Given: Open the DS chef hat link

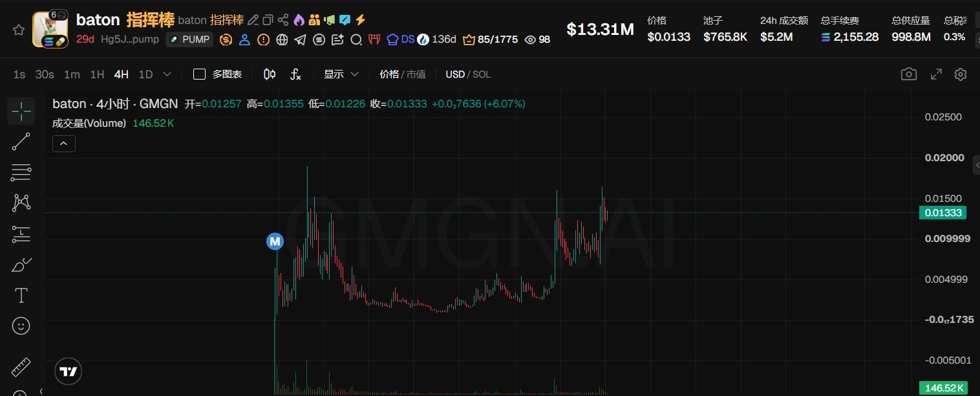Looking at the screenshot, I should (400, 39).
